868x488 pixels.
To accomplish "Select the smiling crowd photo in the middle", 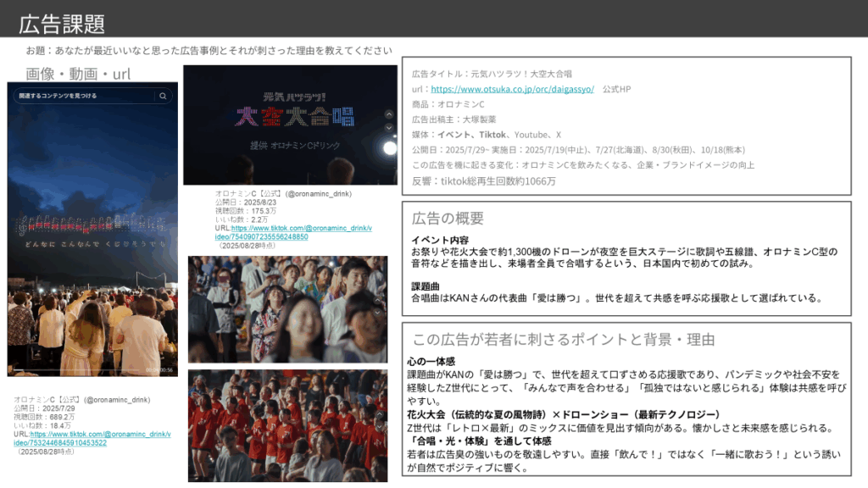I will (287, 309).
